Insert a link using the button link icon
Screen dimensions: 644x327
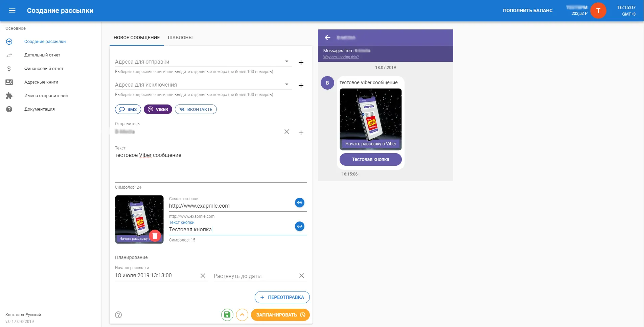300,203
